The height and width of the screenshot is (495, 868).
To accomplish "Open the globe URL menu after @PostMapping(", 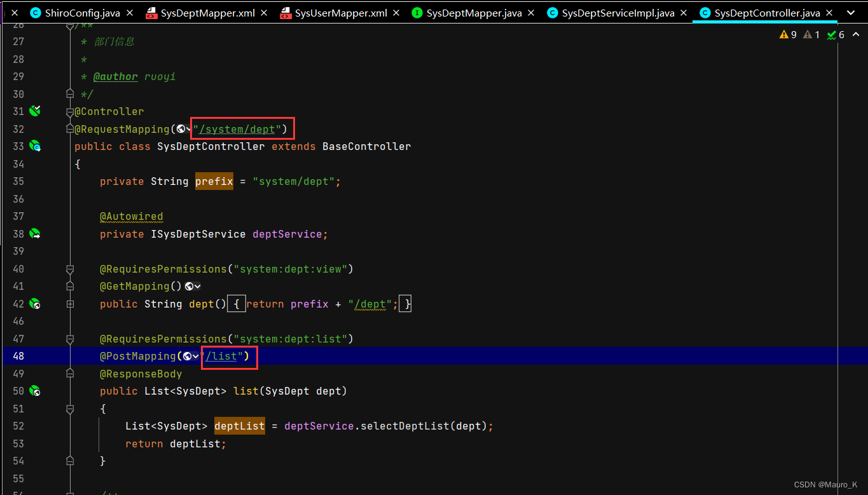I will click(x=190, y=356).
